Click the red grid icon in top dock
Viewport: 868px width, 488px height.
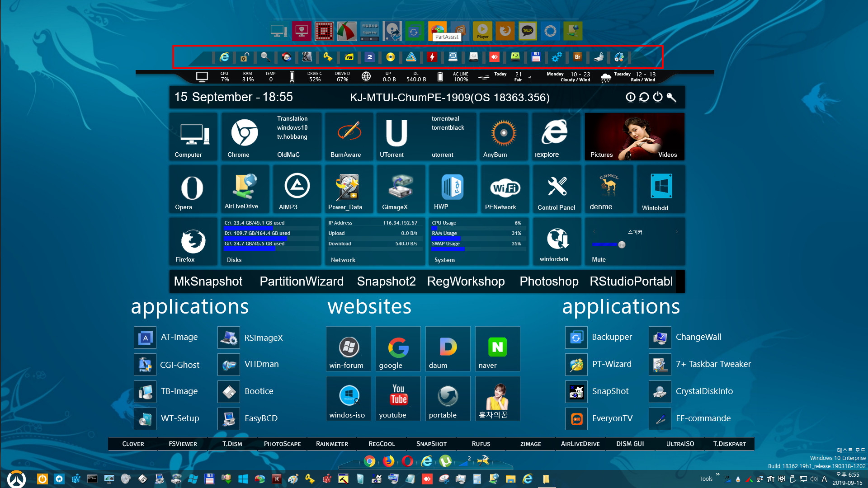324,31
